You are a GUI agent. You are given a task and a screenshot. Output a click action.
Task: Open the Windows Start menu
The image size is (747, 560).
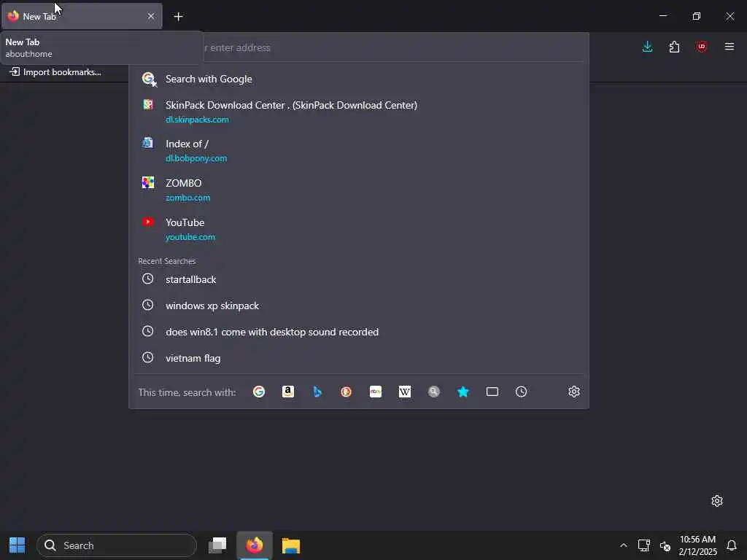(x=18, y=545)
